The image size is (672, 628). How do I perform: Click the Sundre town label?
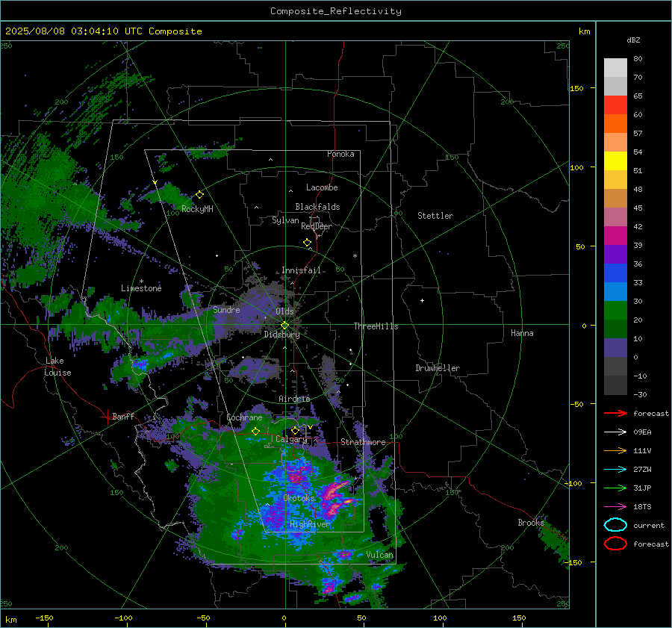coord(226,310)
